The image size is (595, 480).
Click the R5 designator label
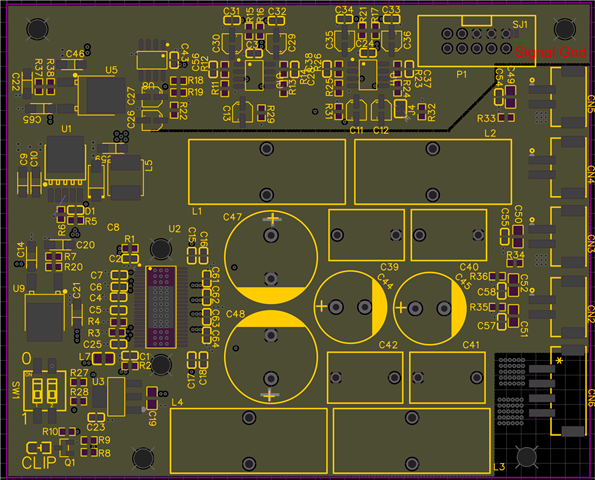(91, 221)
